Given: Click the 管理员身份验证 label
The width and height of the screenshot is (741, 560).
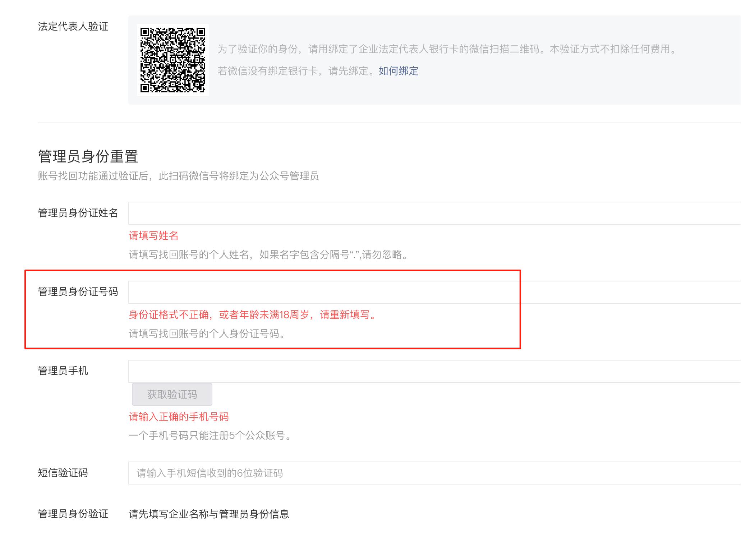Looking at the screenshot, I should click(73, 514).
